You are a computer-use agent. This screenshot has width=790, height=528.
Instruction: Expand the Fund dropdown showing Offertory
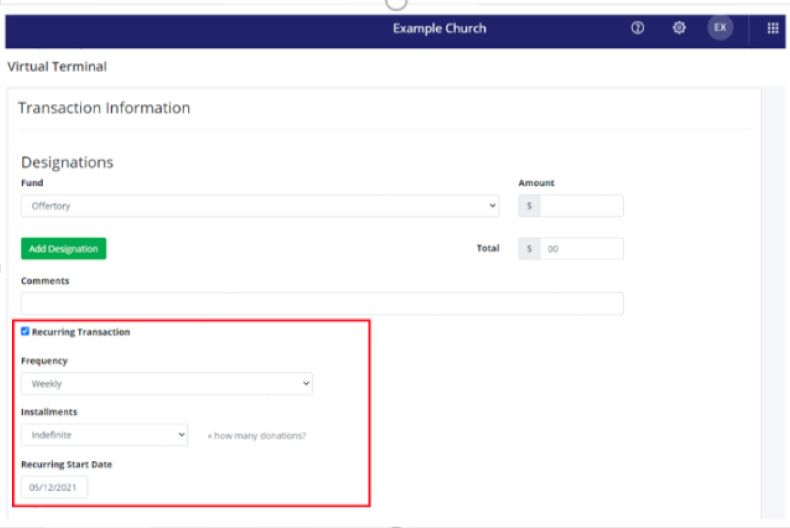[x=260, y=206]
